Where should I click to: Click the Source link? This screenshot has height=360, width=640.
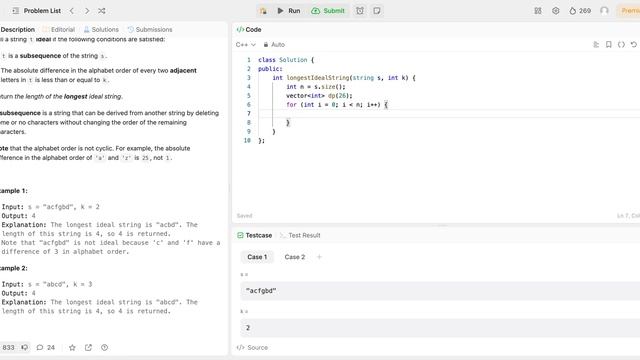pos(253,347)
